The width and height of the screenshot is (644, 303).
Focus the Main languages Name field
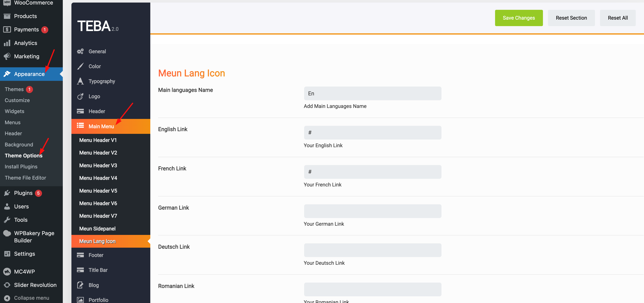coord(372,93)
